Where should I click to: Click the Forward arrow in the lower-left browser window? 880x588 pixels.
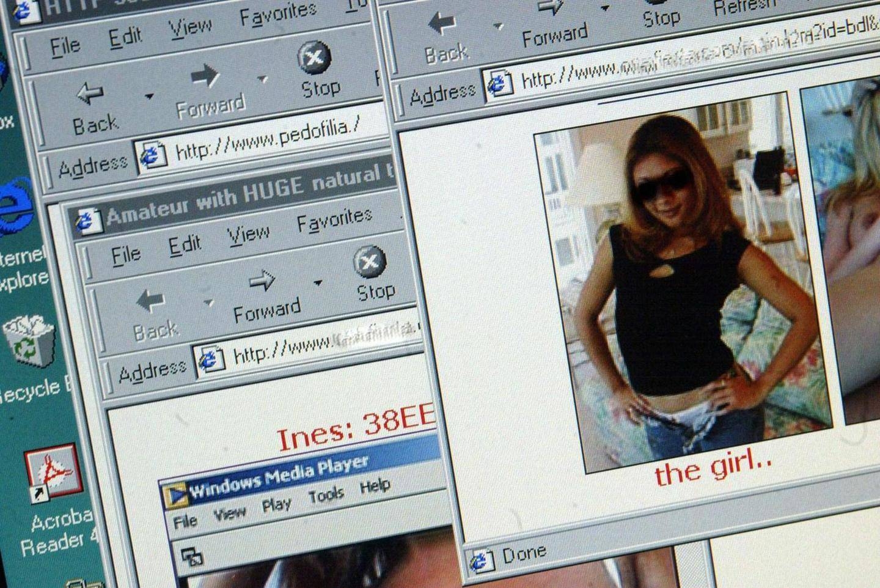tap(262, 282)
